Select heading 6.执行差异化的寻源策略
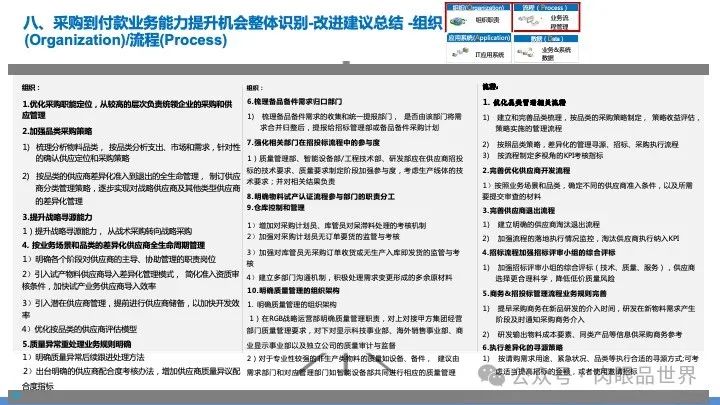The image size is (720, 405). [523, 347]
